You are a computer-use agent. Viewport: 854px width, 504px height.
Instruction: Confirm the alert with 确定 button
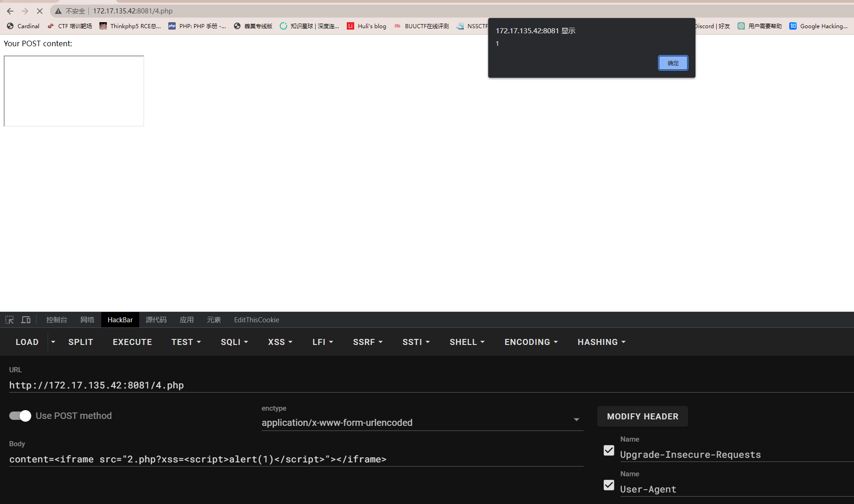(x=673, y=63)
